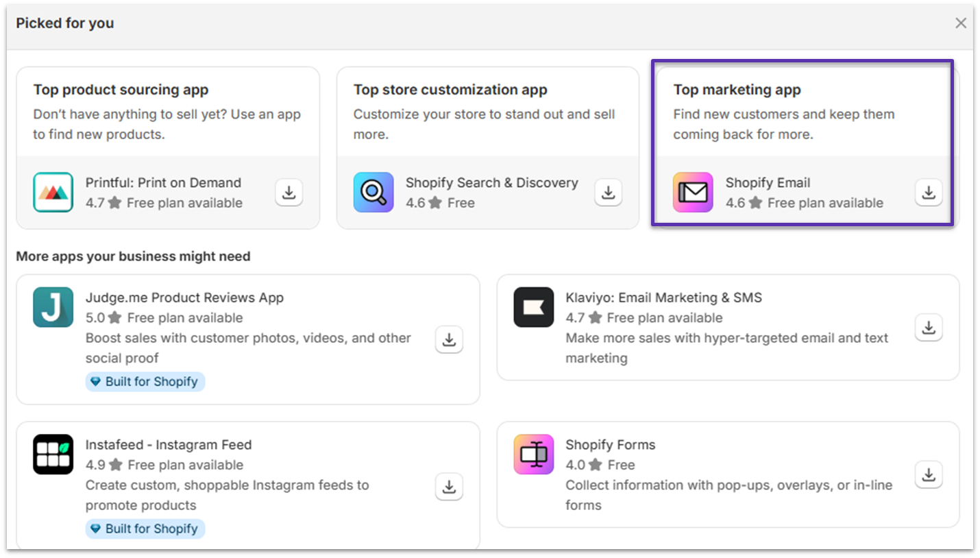The width and height of the screenshot is (980, 558).
Task: Click the Shopify Search & Discovery magnifier logo
Action: [373, 192]
